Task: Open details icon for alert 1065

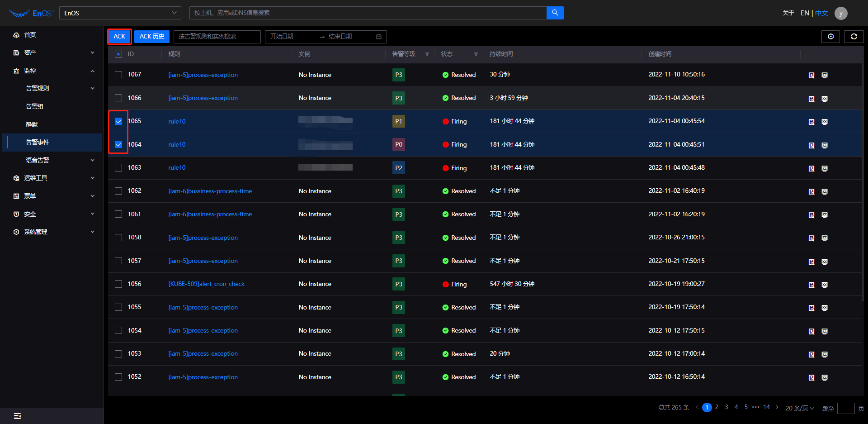Action: [x=811, y=122]
